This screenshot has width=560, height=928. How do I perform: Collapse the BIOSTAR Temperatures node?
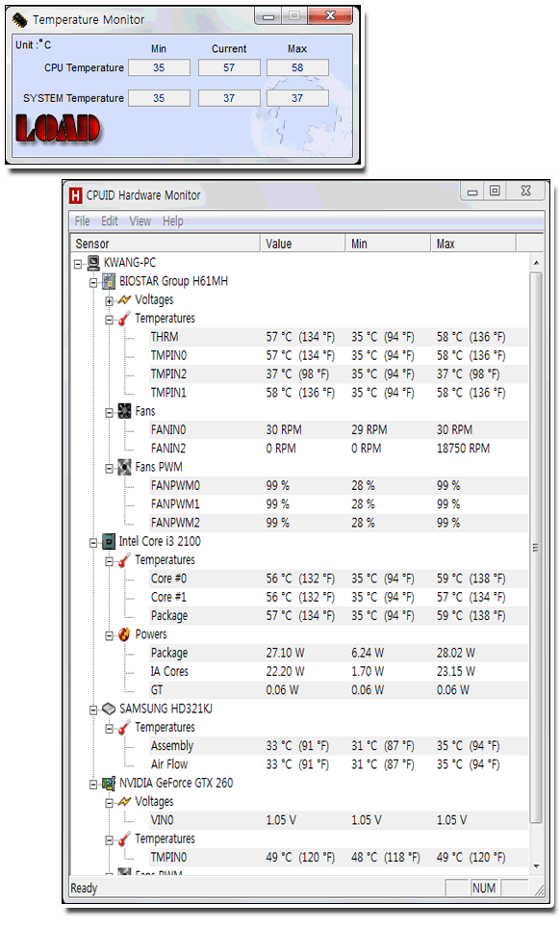(110, 321)
